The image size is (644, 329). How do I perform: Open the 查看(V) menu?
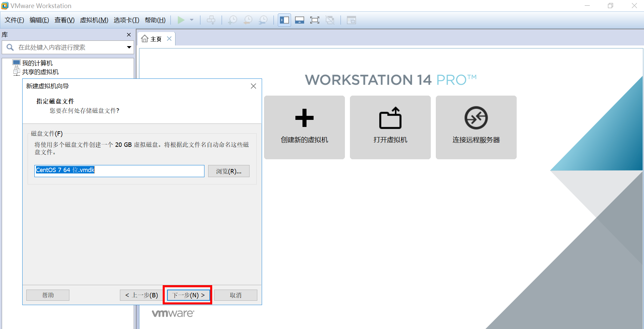click(65, 20)
